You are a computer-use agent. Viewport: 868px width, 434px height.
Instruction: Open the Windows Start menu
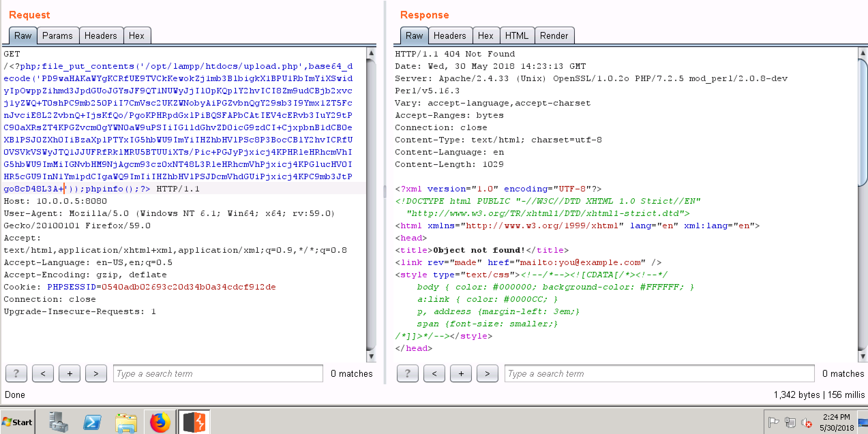click(x=18, y=422)
